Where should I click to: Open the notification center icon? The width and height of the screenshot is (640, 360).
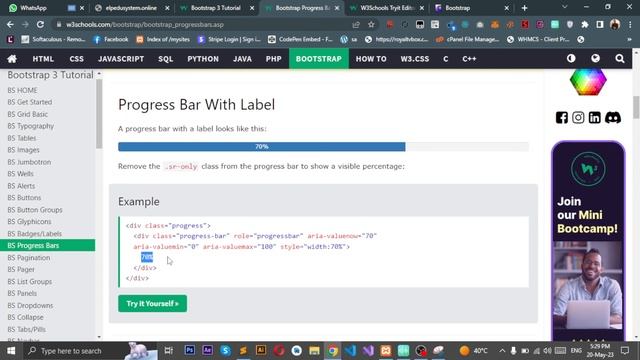(625, 351)
